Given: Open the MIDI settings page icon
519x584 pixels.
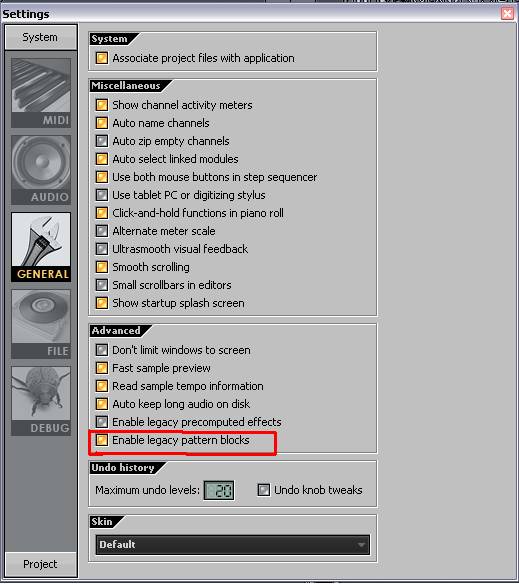Looking at the screenshot, I should coord(41,93).
